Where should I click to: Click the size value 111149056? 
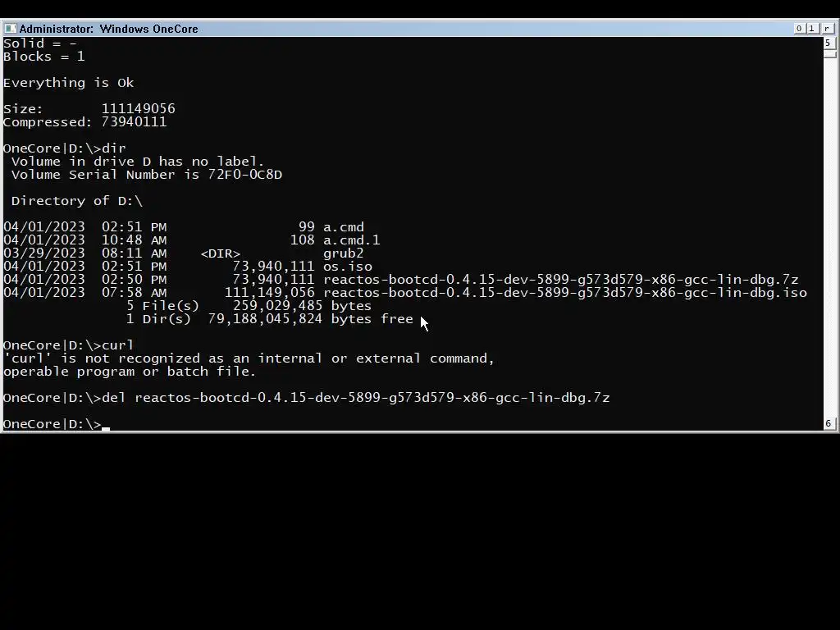click(x=138, y=109)
